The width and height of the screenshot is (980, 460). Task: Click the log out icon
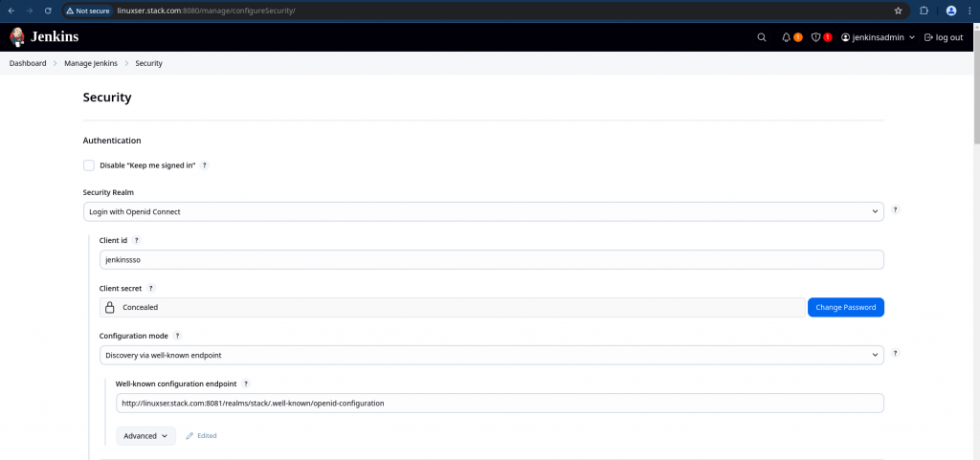tap(928, 37)
